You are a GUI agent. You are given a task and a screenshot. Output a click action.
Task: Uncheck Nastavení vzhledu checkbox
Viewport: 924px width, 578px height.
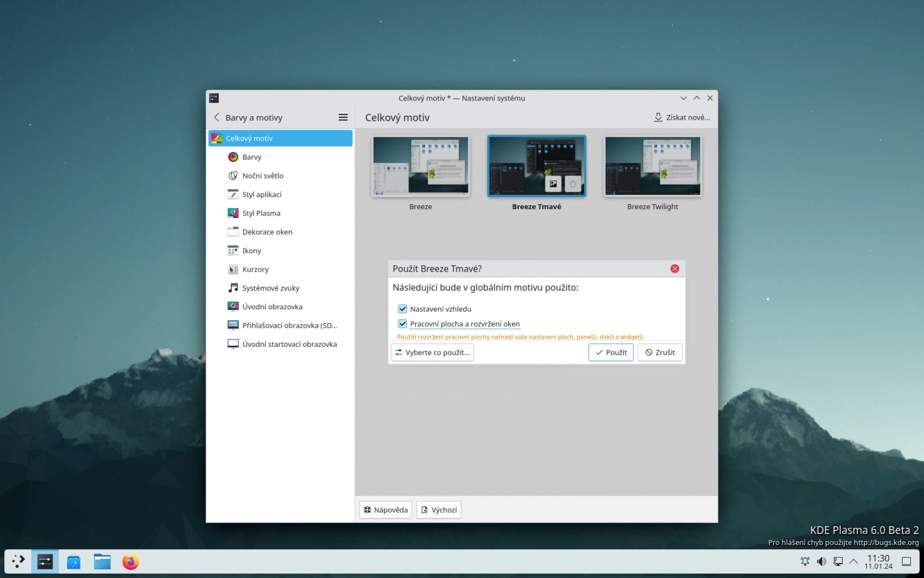point(403,309)
